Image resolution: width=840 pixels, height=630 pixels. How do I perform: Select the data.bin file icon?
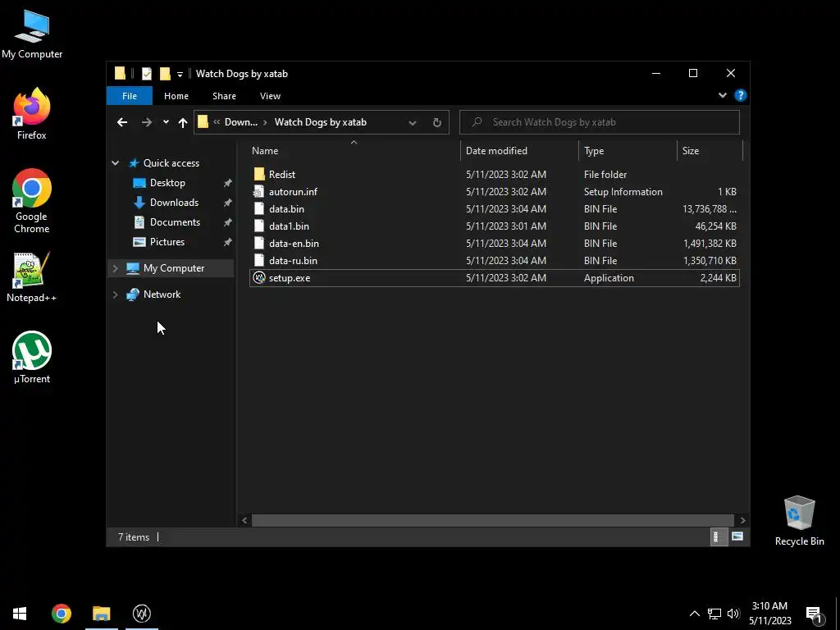(259, 209)
